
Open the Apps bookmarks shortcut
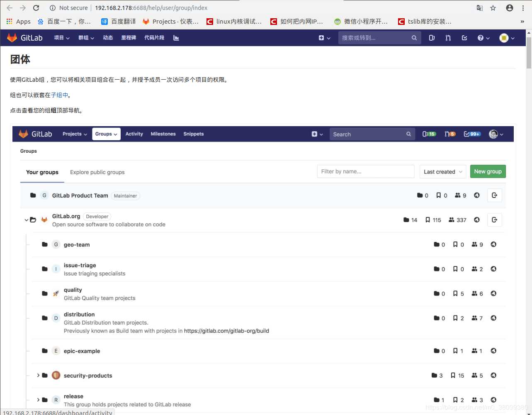[x=18, y=22]
